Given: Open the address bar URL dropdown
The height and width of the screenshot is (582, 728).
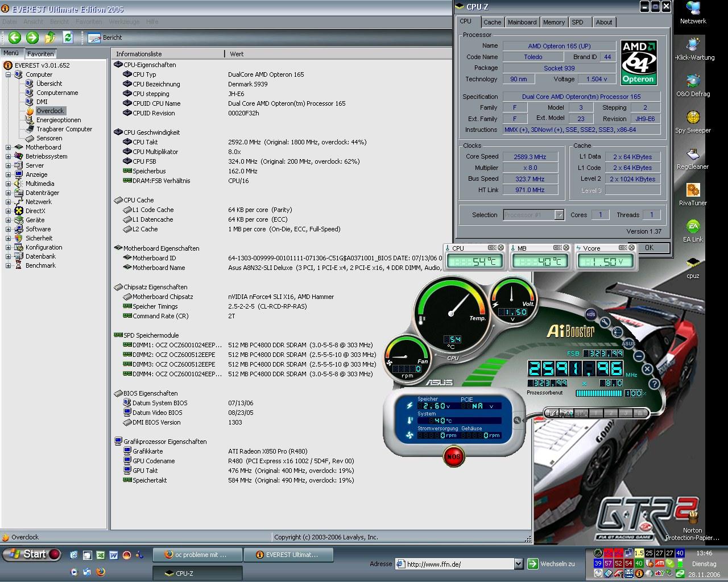Looking at the screenshot, I should click(518, 564).
